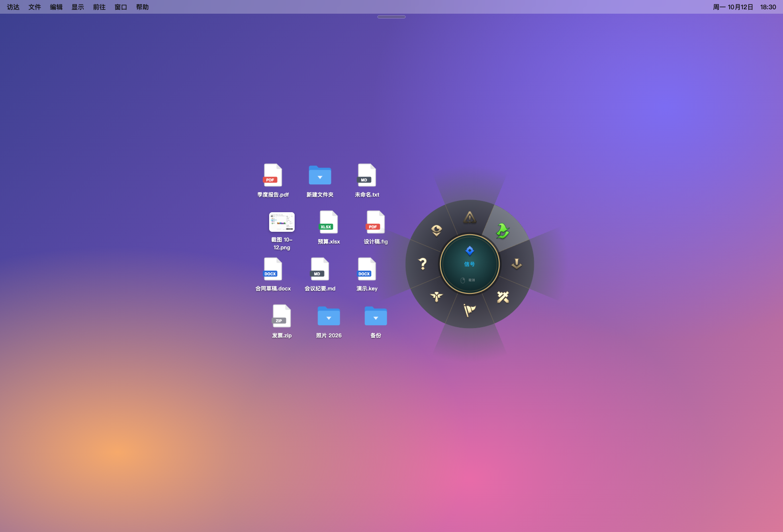Select the question mark ping
The width and height of the screenshot is (783, 532).
[x=423, y=264]
